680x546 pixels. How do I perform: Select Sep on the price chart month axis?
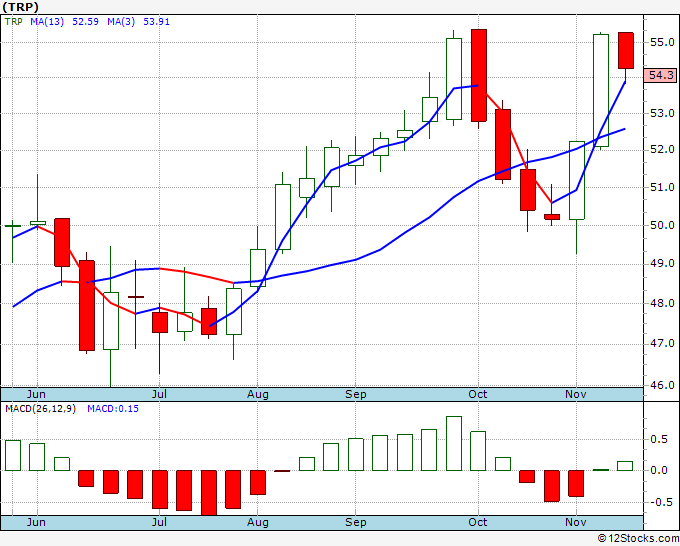click(356, 394)
